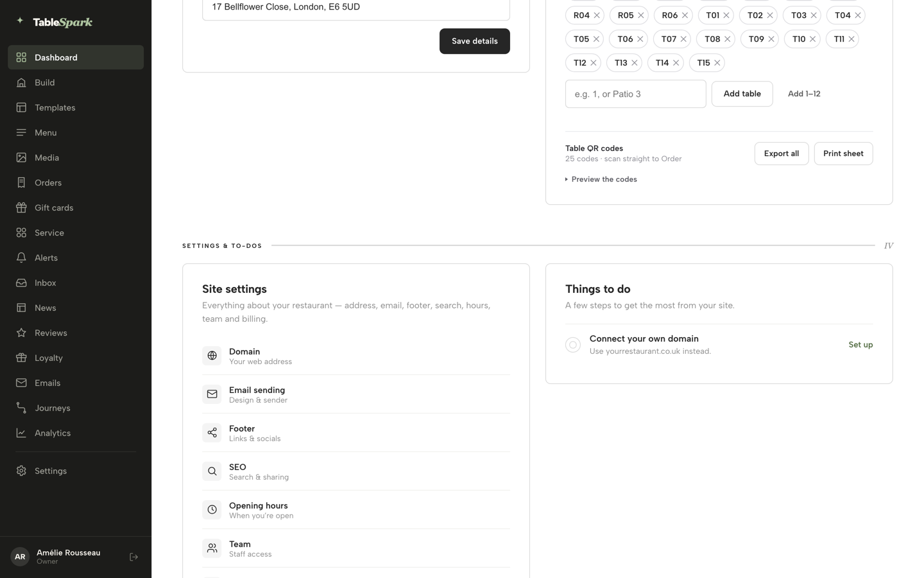
Task: Click the Add 1–12 link
Action: point(804,94)
